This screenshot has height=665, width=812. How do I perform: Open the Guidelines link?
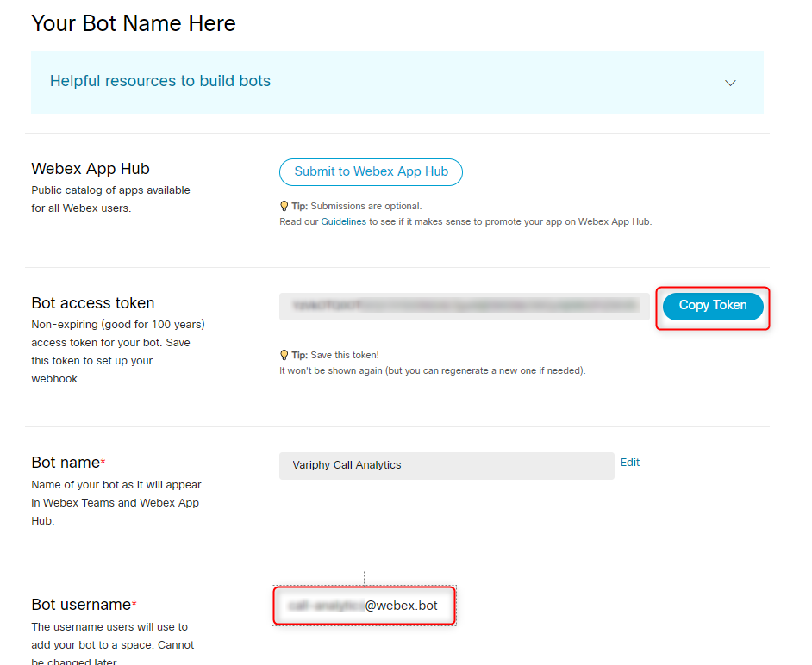pos(343,221)
